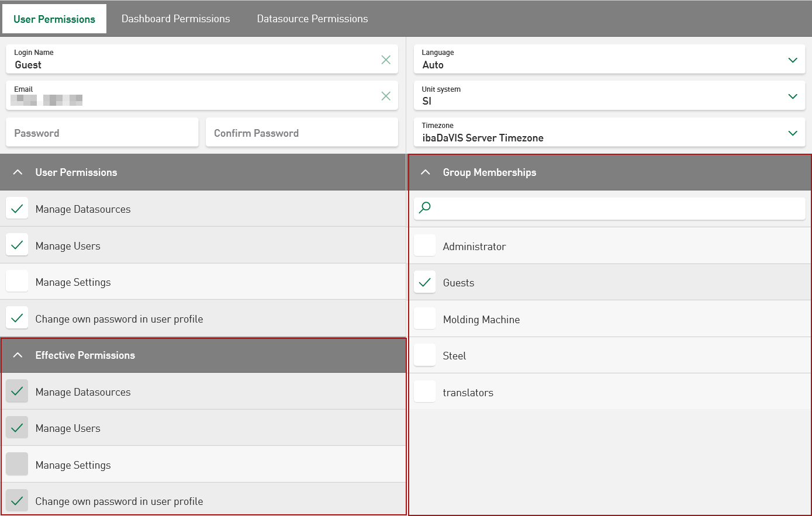
Task: Click the magnifier icon in group search
Action: point(425,207)
